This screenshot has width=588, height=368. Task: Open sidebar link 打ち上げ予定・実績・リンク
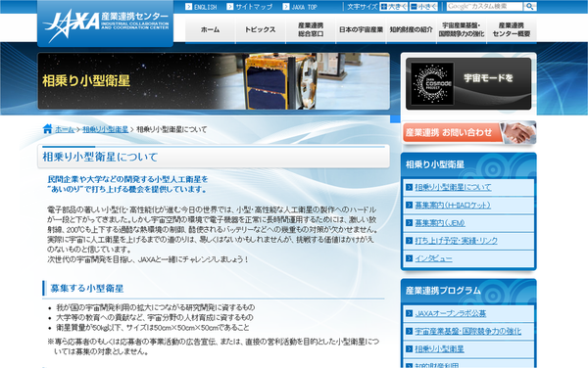[456, 241]
